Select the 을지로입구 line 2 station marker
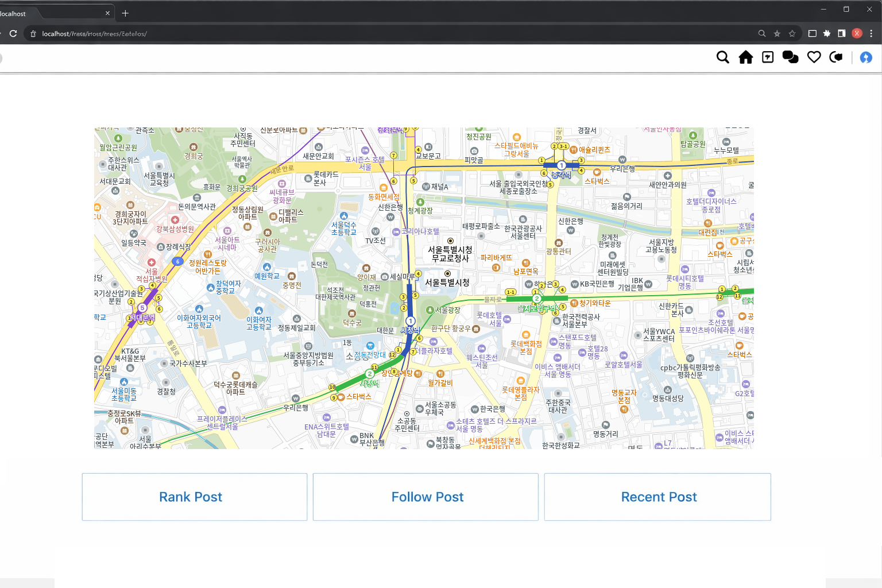Screen dimensions: 882x588 537,299
